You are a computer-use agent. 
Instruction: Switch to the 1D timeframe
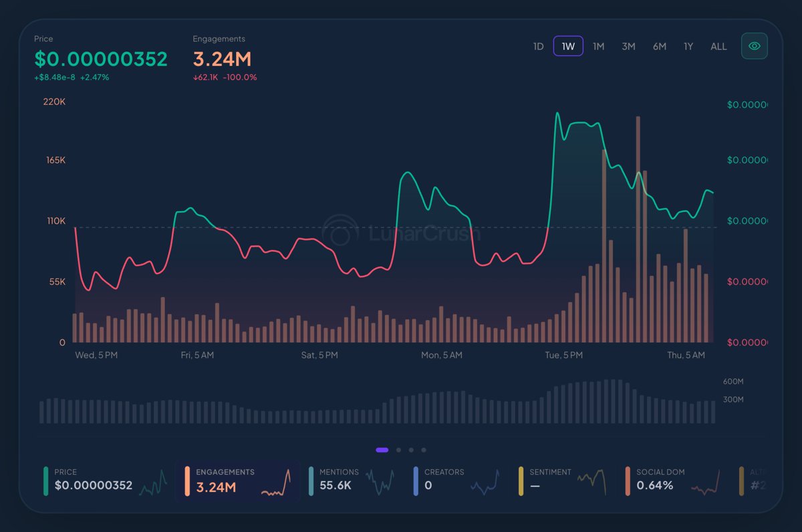538,46
